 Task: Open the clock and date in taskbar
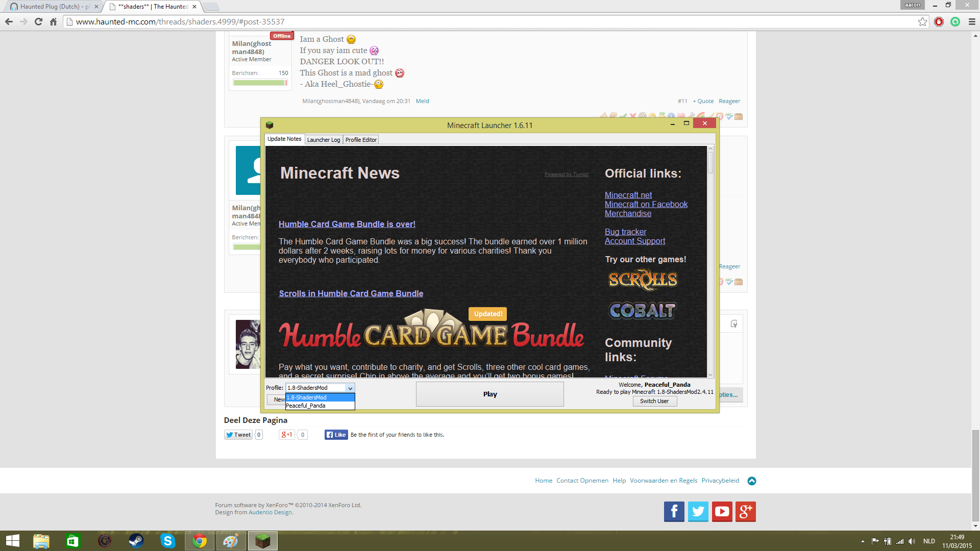pos(957,541)
